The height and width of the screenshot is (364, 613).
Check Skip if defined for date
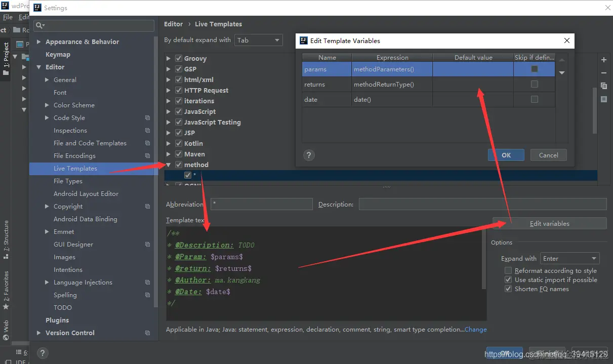pos(534,99)
